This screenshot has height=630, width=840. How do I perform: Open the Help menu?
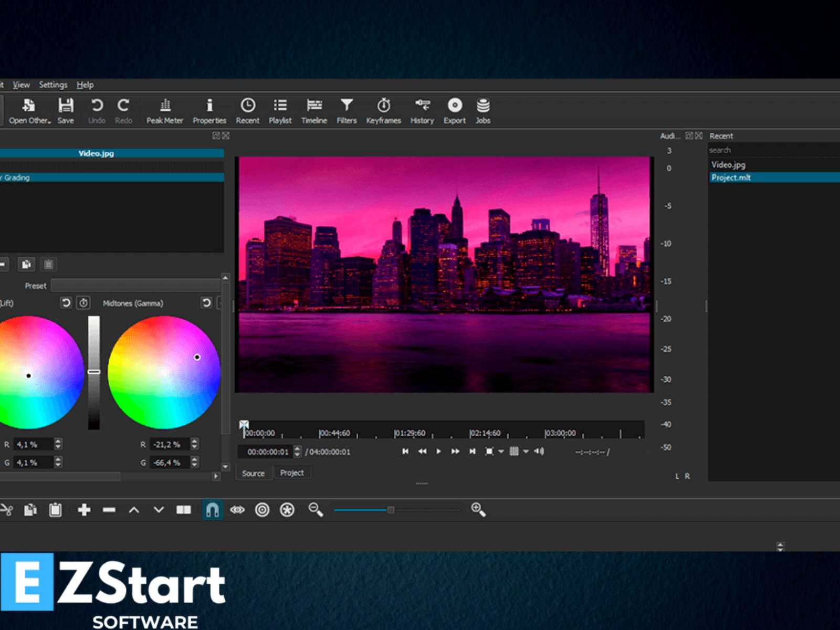tap(85, 85)
